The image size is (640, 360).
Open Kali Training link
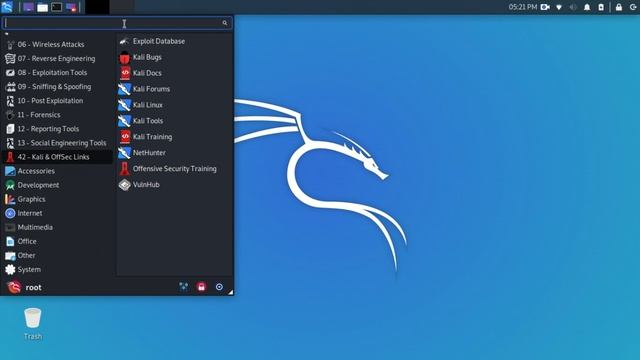[175, 137]
